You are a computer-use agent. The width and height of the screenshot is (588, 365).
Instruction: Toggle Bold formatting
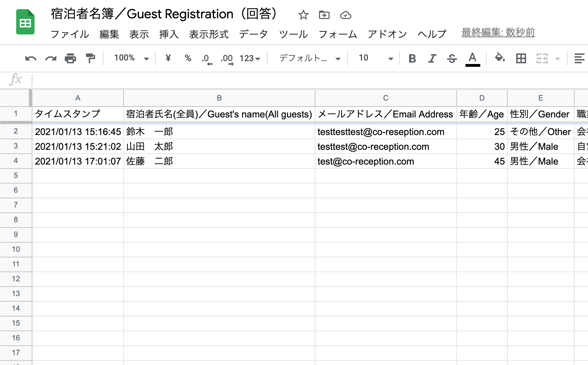412,58
